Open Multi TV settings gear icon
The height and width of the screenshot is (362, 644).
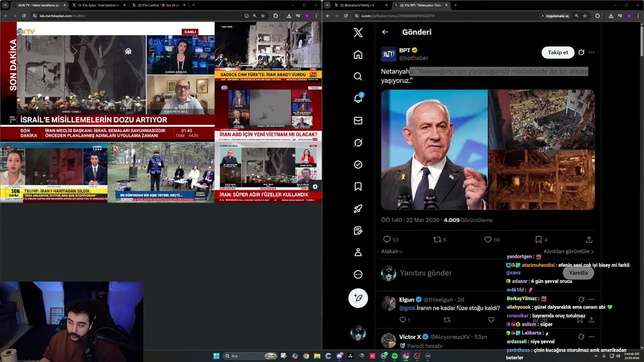pos(315,187)
